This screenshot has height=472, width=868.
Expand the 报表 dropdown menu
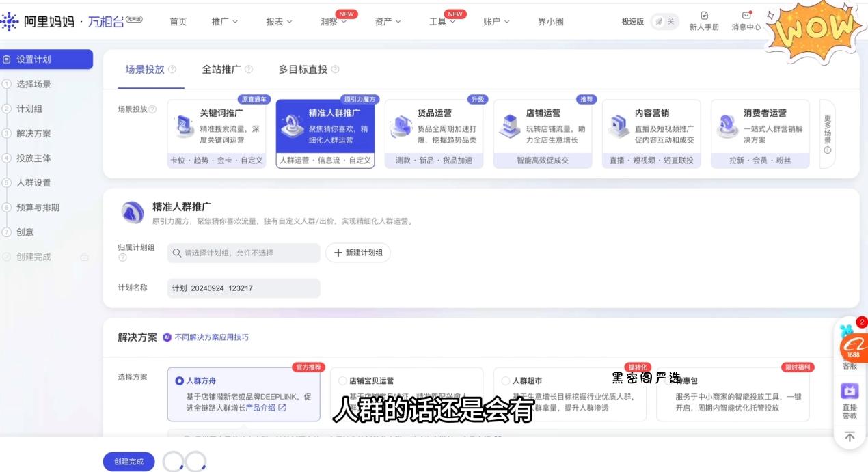(279, 22)
